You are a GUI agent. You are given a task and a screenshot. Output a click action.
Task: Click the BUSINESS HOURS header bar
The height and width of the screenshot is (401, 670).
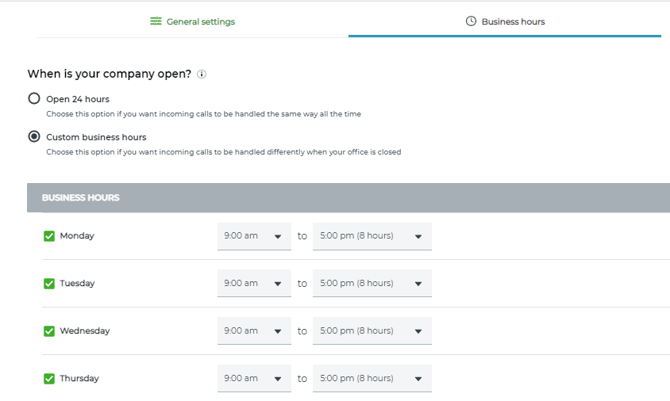point(348,198)
